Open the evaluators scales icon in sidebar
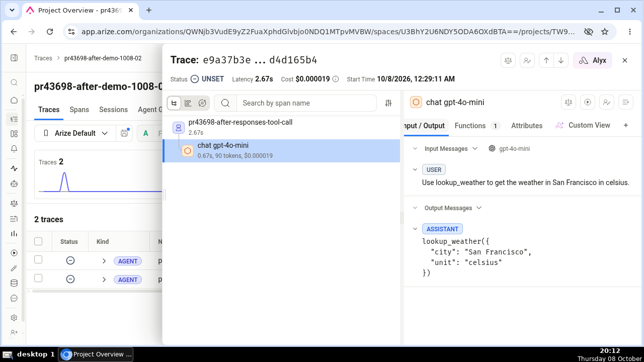 pos(14,203)
